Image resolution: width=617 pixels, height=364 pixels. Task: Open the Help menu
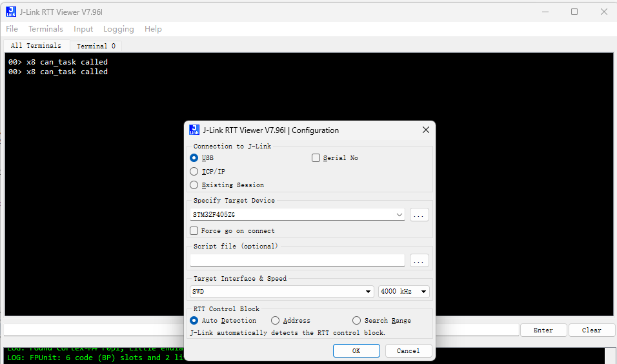(153, 29)
